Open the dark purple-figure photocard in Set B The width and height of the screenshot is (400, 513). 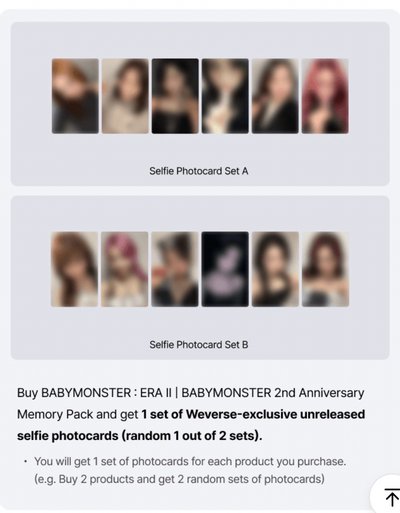(x=225, y=269)
